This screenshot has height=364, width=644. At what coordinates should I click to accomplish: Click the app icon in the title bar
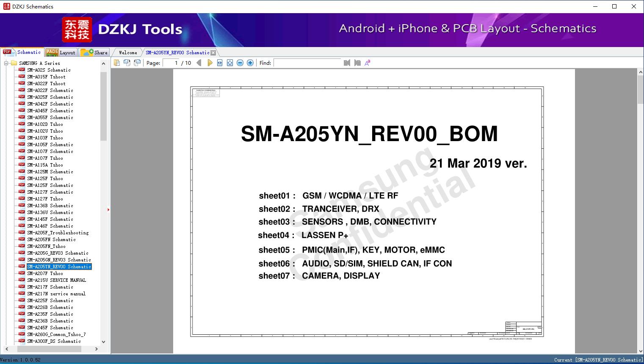pos(6,6)
